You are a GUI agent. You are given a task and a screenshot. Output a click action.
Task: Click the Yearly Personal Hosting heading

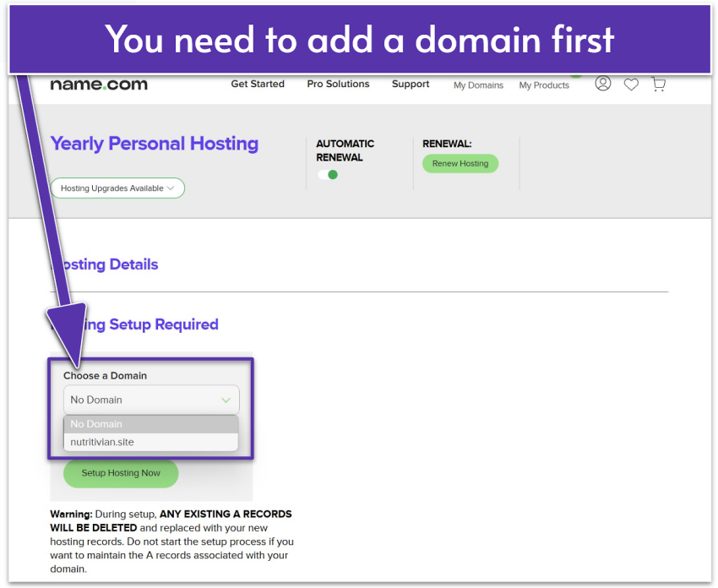(155, 144)
